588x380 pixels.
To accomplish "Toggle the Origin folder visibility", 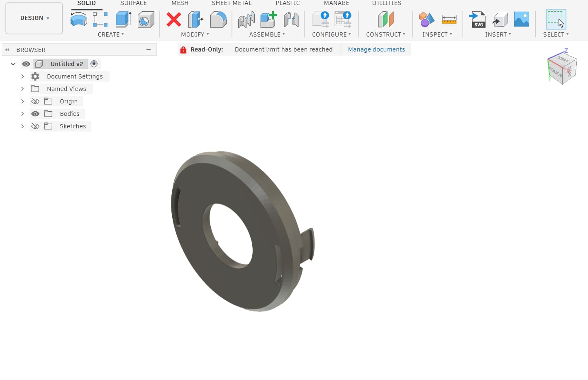I will tap(35, 101).
